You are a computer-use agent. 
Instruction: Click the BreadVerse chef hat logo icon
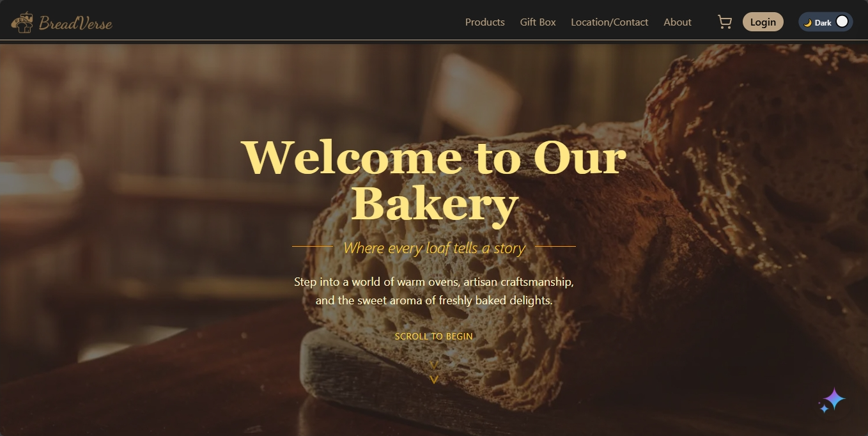(x=22, y=22)
